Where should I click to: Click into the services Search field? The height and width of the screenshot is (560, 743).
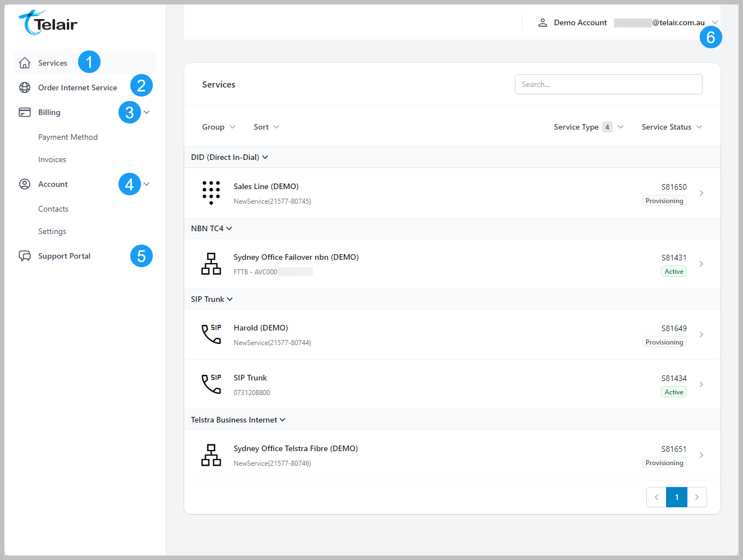pyautogui.click(x=609, y=84)
